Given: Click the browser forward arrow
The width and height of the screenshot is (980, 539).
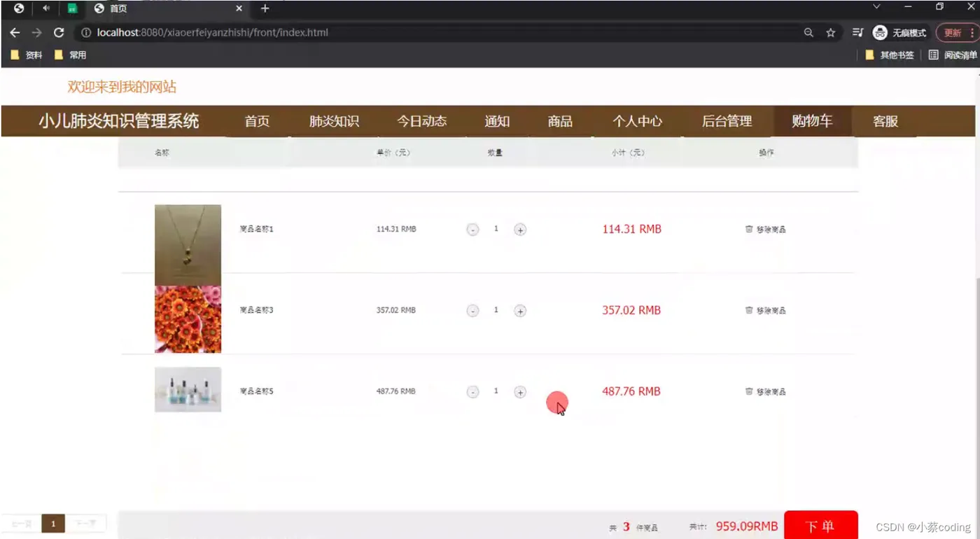Looking at the screenshot, I should tap(36, 33).
